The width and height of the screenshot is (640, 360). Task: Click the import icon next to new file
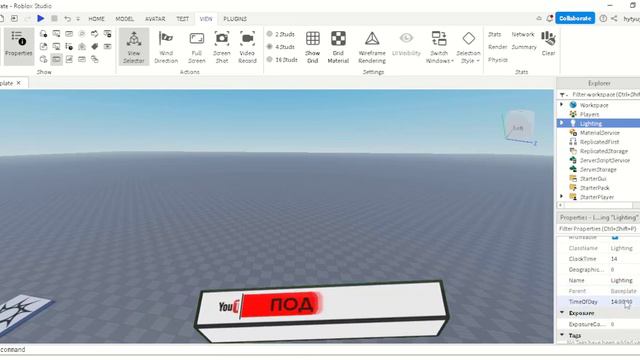[x=14, y=18]
